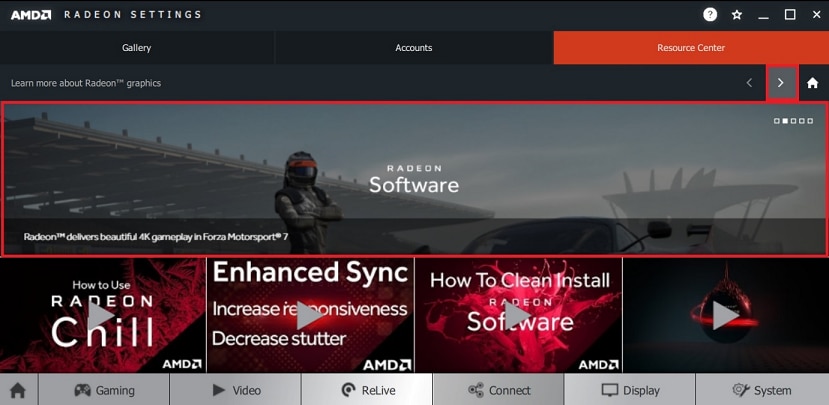
Task: Switch to the Gallery tab
Action: (x=136, y=48)
